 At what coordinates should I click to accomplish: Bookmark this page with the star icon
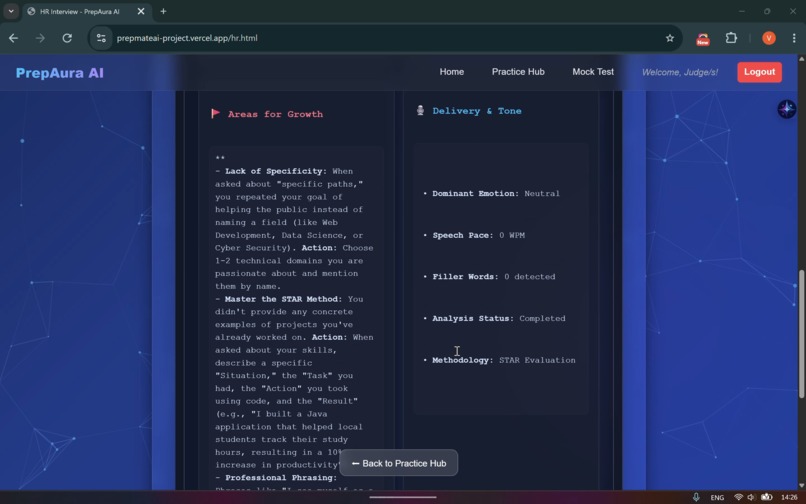(669, 38)
